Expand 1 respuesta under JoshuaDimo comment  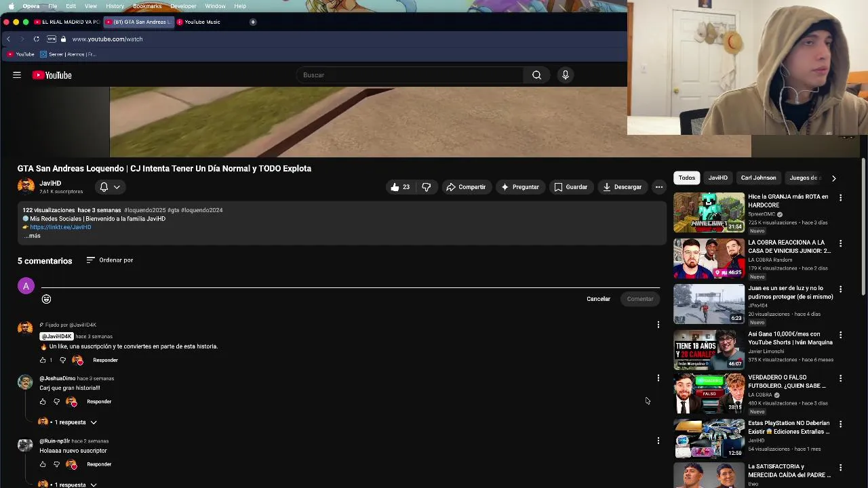point(68,422)
